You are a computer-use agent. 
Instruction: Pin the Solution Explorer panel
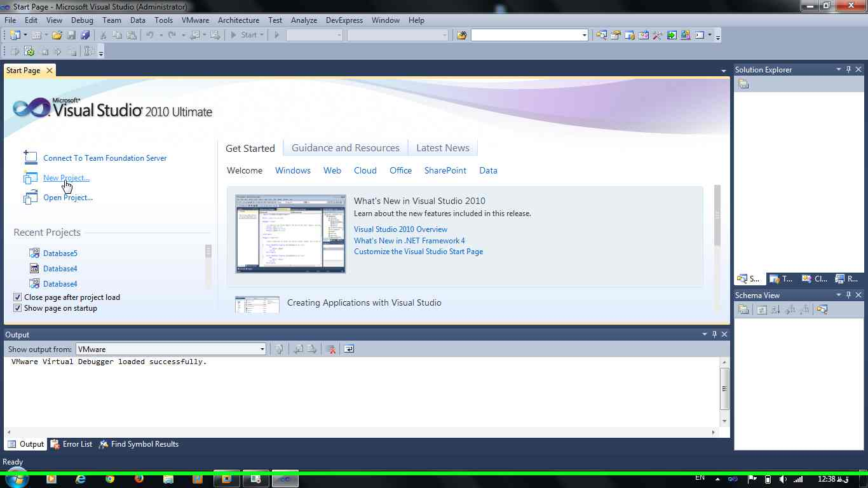coord(848,69)
